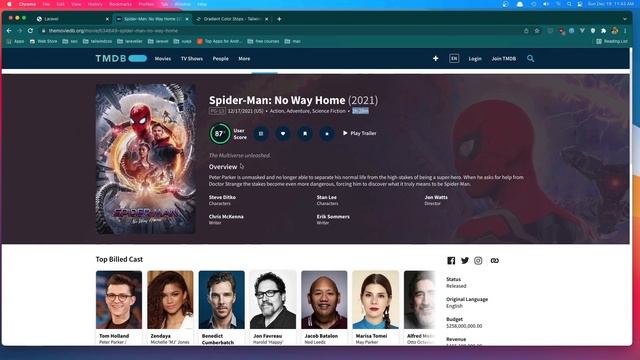Open Spotlight search in the macOS menu bar

click(x=569, y=4)
